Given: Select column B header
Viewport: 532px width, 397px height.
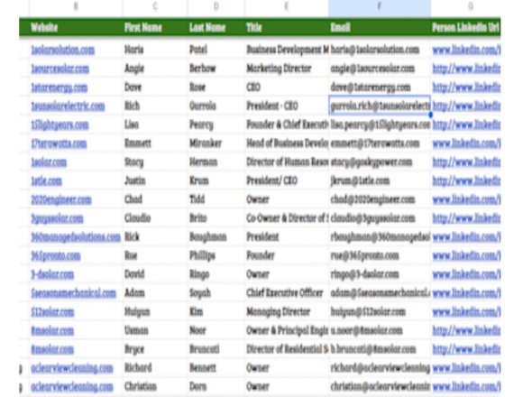Looking at the screenshot, I should pyautogui.click(x=76, y=7).
